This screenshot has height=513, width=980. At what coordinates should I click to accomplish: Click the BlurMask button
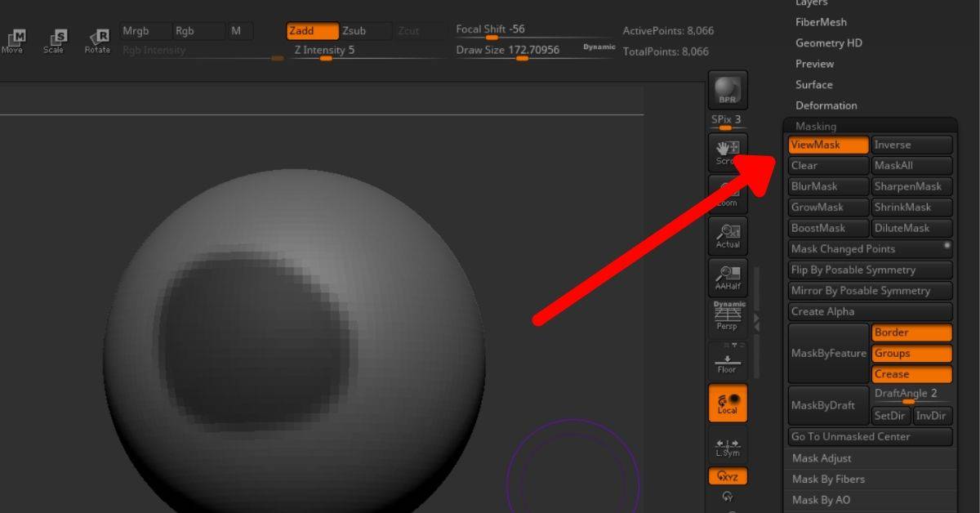828,186
